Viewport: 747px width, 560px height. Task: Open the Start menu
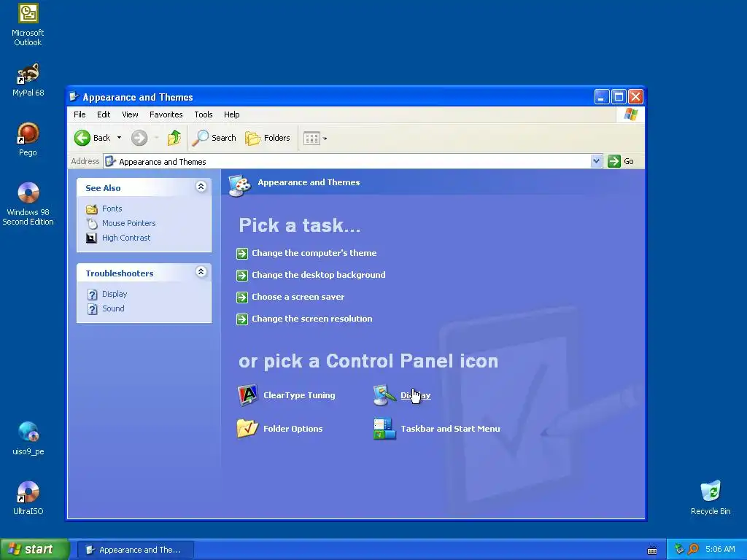[x=34, y=550]
